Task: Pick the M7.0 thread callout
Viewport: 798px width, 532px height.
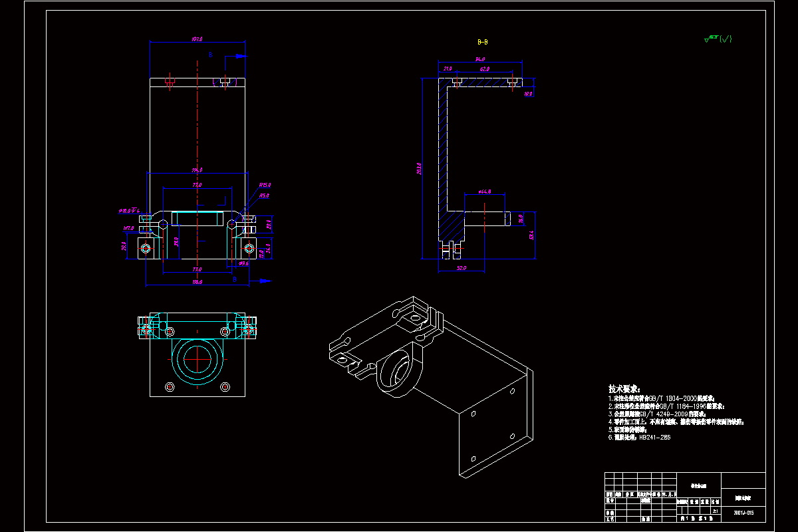Action: [128, 228]
